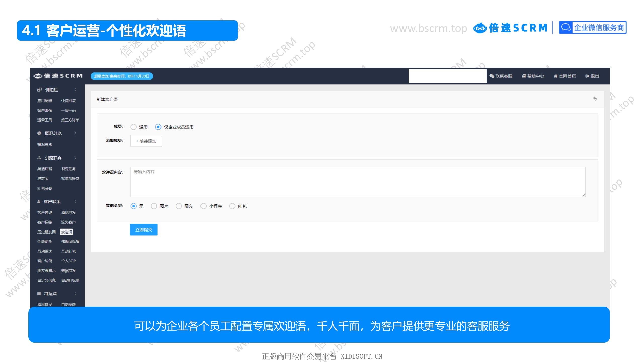
Task: Collapse the 客户联系 section chevron
Action: (75, 202)
